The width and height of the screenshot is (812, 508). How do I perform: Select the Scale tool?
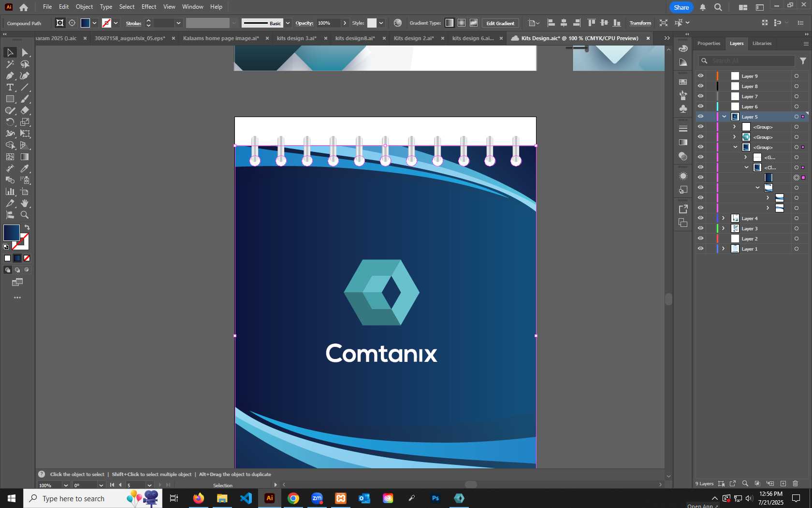click(25, 122)
